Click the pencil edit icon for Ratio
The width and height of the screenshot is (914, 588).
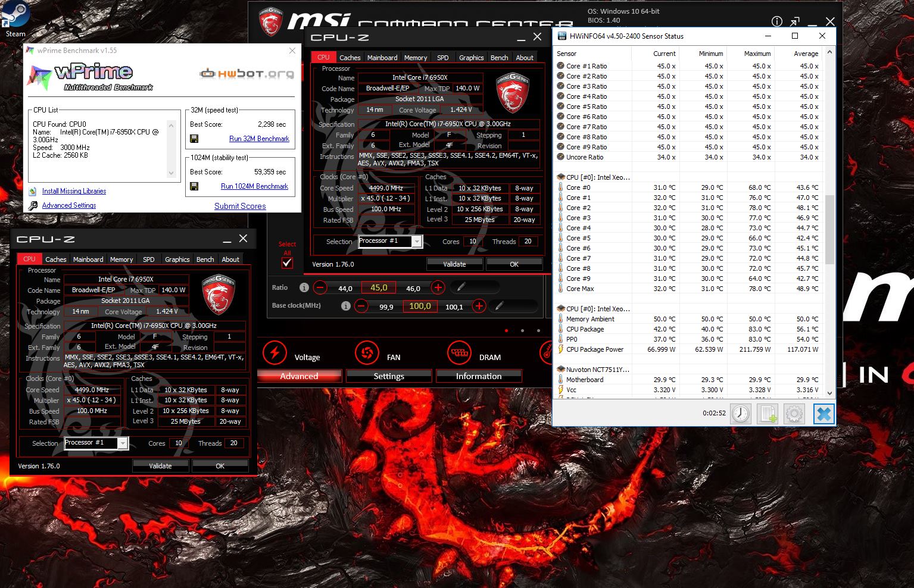click(x=460, y=287)
